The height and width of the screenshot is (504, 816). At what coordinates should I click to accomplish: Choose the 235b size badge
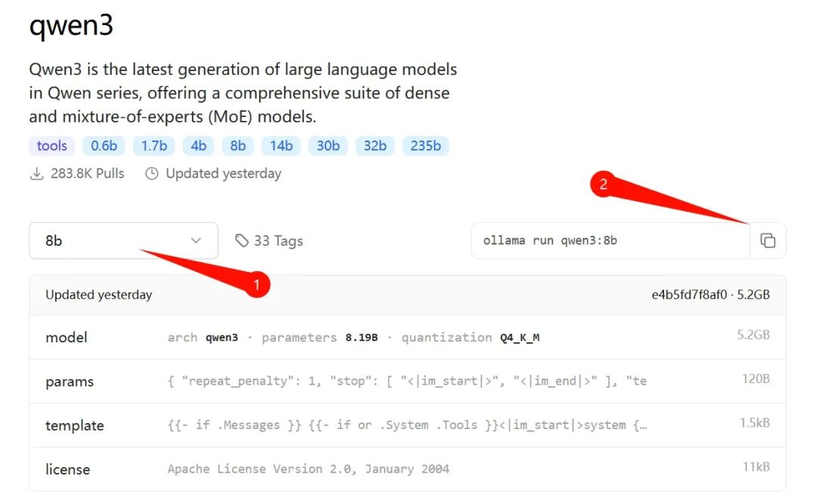425,146
